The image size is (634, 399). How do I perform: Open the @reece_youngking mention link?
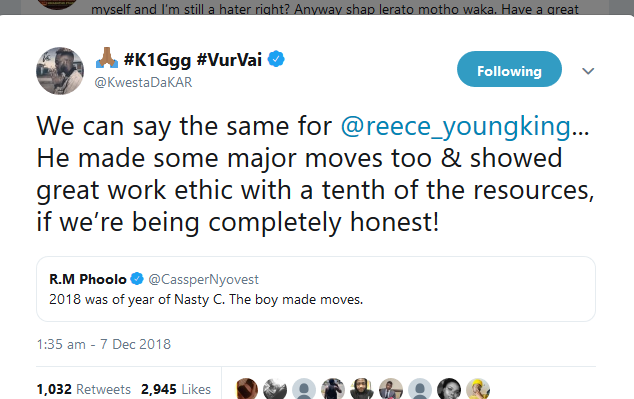tap(455, 126)
